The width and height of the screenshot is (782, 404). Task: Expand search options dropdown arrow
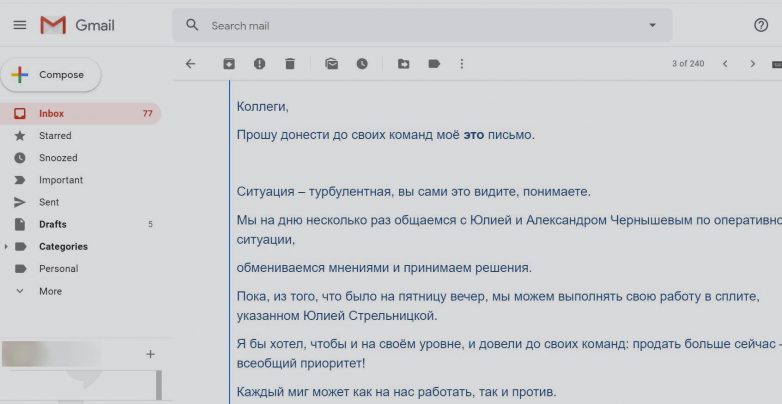click(653, 25)
